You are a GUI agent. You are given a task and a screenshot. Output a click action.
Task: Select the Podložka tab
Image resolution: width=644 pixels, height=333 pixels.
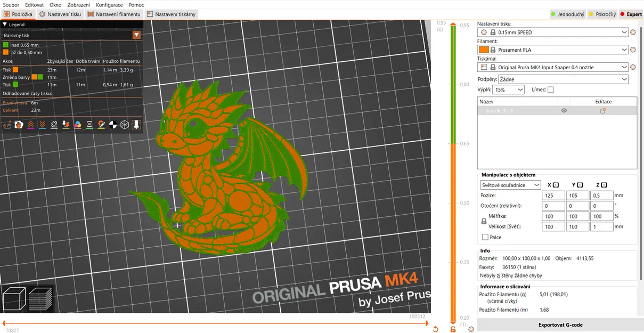coord(18,14)
